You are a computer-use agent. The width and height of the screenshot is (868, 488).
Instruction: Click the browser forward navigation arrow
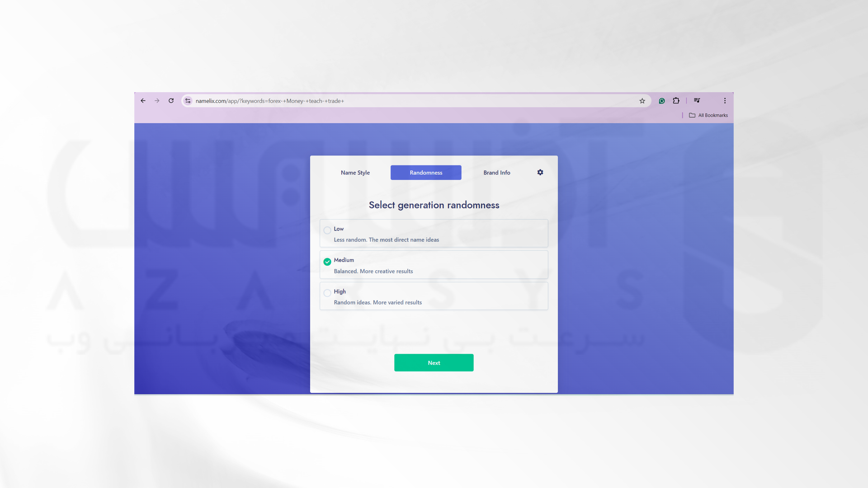pos(157,100)
